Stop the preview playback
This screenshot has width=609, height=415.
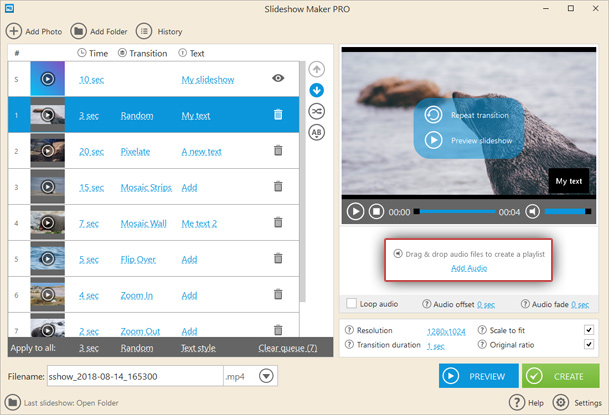[376, 212]
